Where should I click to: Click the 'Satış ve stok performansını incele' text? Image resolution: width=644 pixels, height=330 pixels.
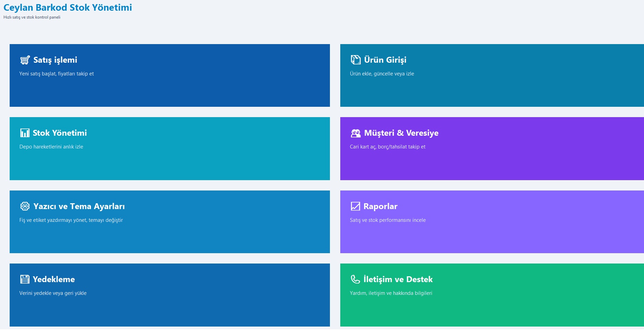point(388,220)
